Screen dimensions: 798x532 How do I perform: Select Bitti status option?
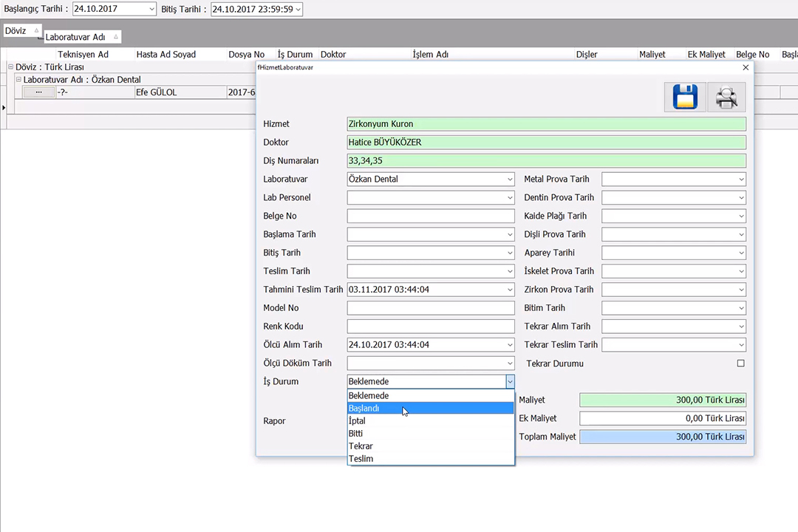[x=431, y=433]
